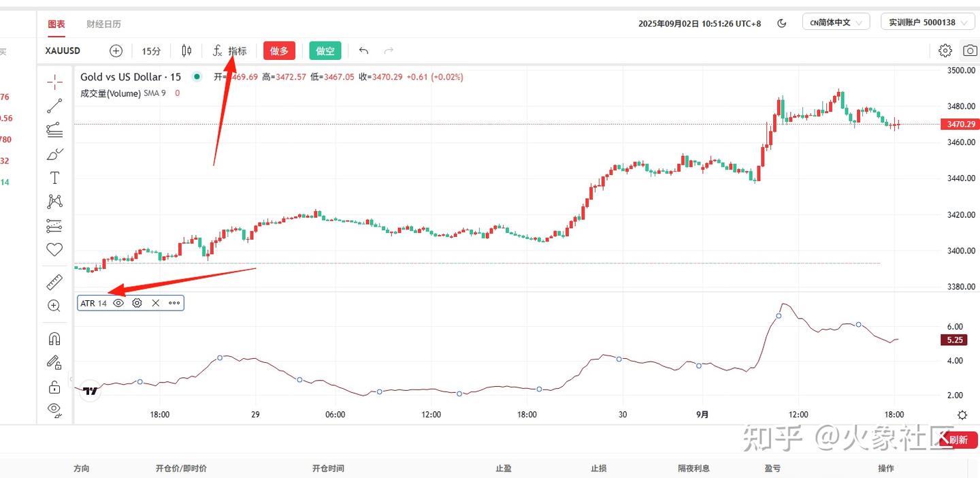980x478 pixels.
Task: Toggle magnet mode for drawings
Action: 54,338
